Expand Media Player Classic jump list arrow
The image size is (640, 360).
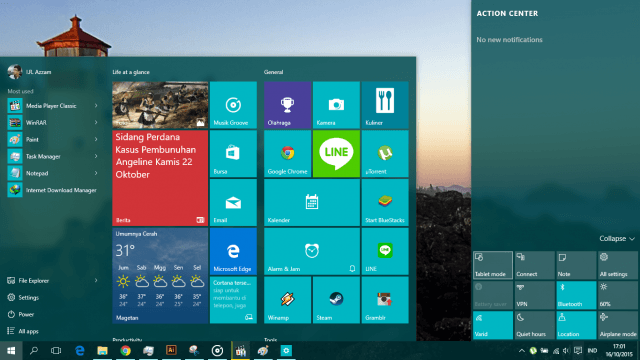tap(96, 106)
